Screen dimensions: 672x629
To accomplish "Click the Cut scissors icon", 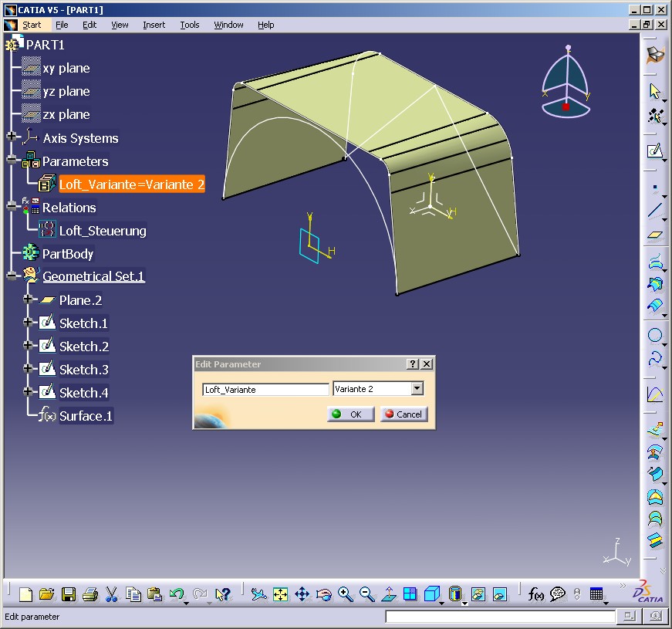I will pyautogui.click(x=111, y=594).
